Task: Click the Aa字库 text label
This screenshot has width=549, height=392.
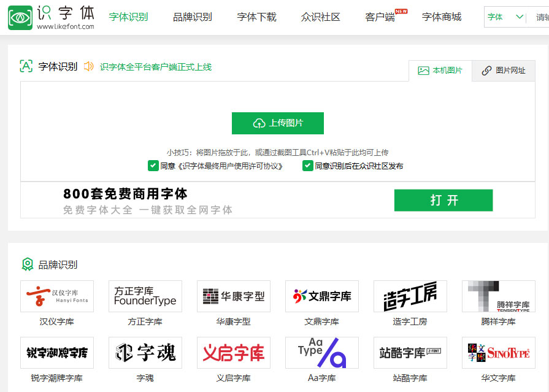Action: pos(322,379)
